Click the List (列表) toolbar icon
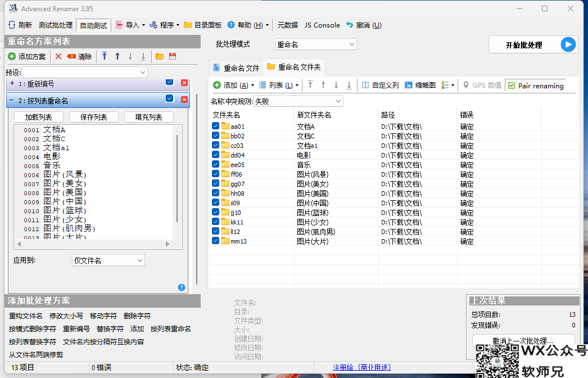 point(263,85)
